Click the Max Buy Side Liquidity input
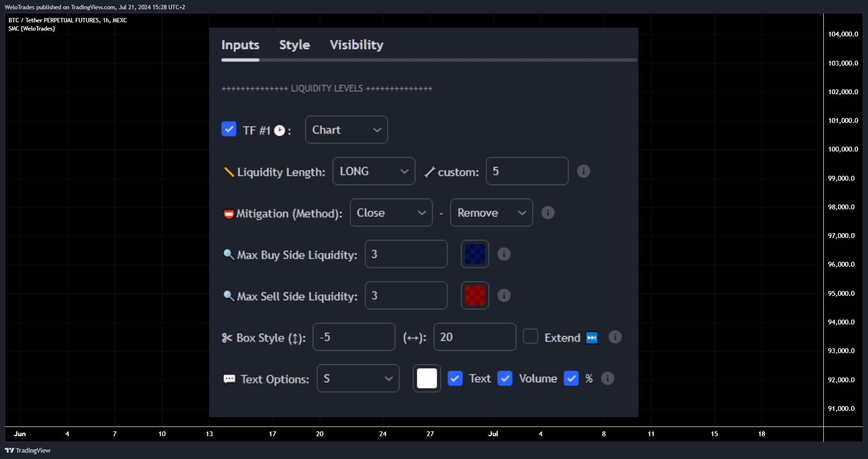The image size is (868, 459). pos(406,254)
